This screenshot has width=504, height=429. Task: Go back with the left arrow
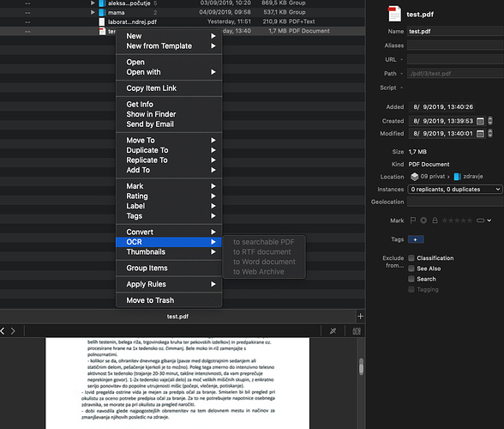[3, 331]
